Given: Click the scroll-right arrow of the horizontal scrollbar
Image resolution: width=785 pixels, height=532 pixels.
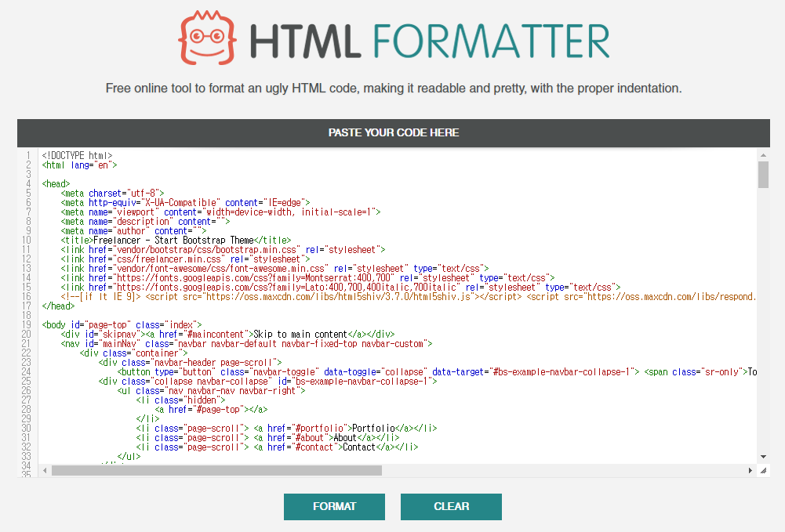Looking at the screenshot, I should coord(750,471).
